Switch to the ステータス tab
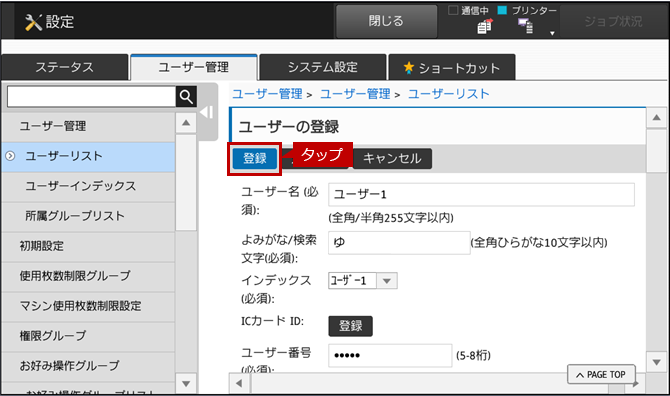This screenshot has width=670, height=396. [65, 67]
